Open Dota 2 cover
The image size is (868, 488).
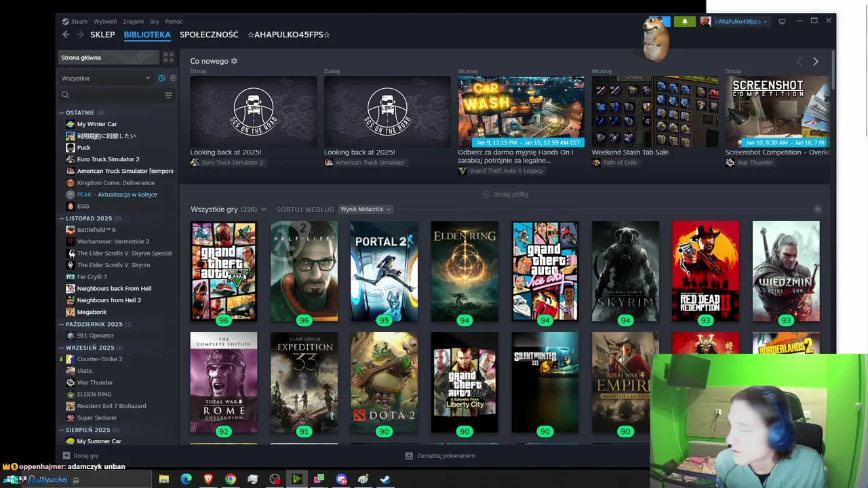coord(384,382)
